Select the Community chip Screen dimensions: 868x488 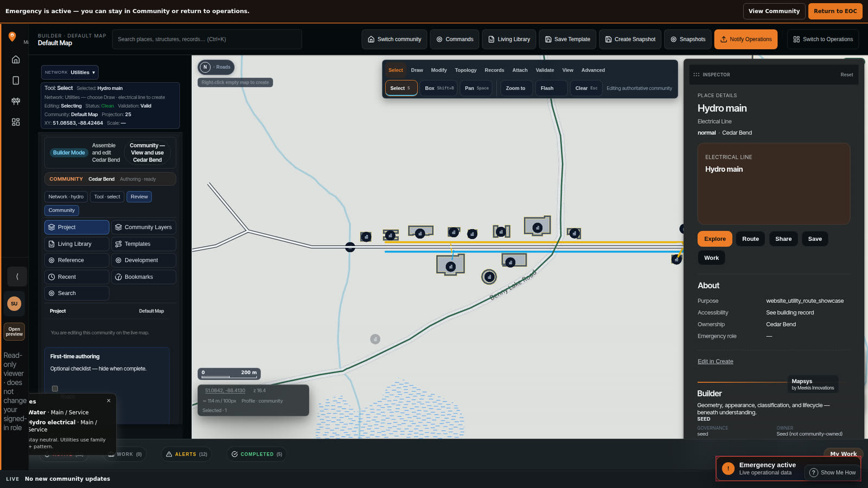(x=62, y=210)
